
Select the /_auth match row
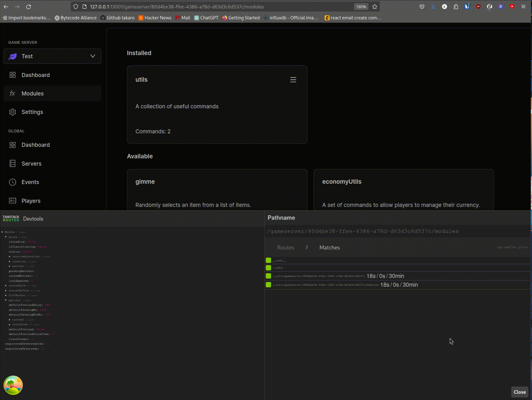[398, 268]
